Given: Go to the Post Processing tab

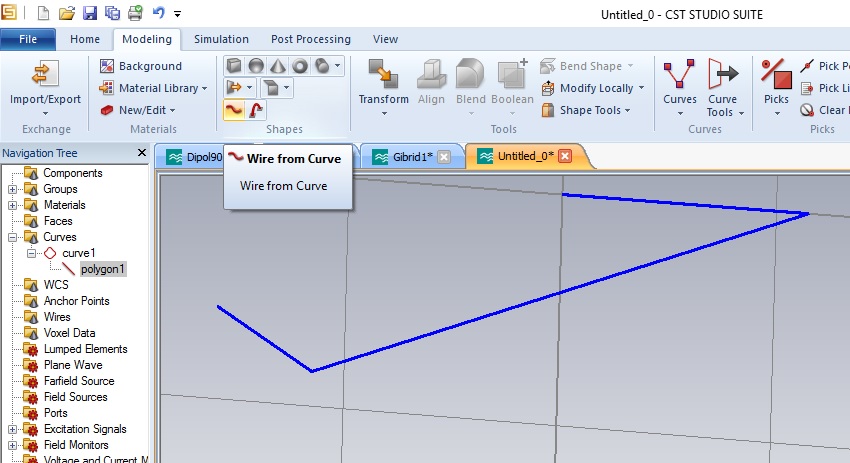Looking at the screenshot, I should coord(311,39).
